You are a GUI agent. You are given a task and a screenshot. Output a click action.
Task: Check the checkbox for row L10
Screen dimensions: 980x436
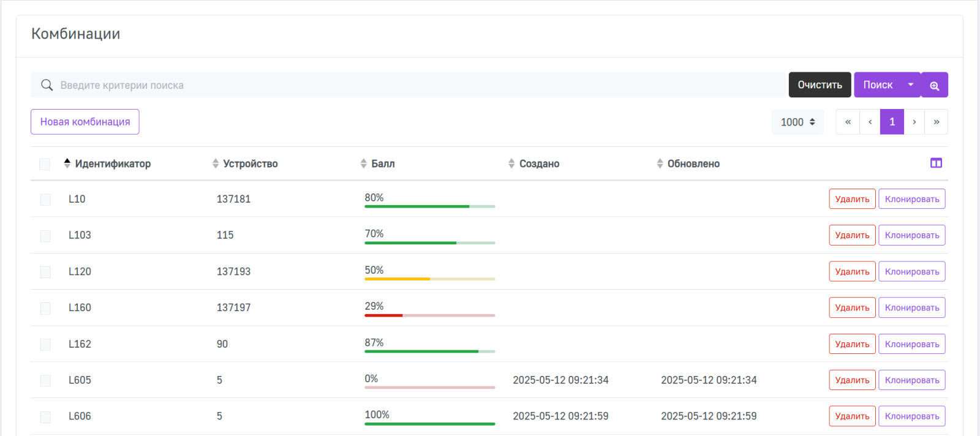[x=45, y=200]
